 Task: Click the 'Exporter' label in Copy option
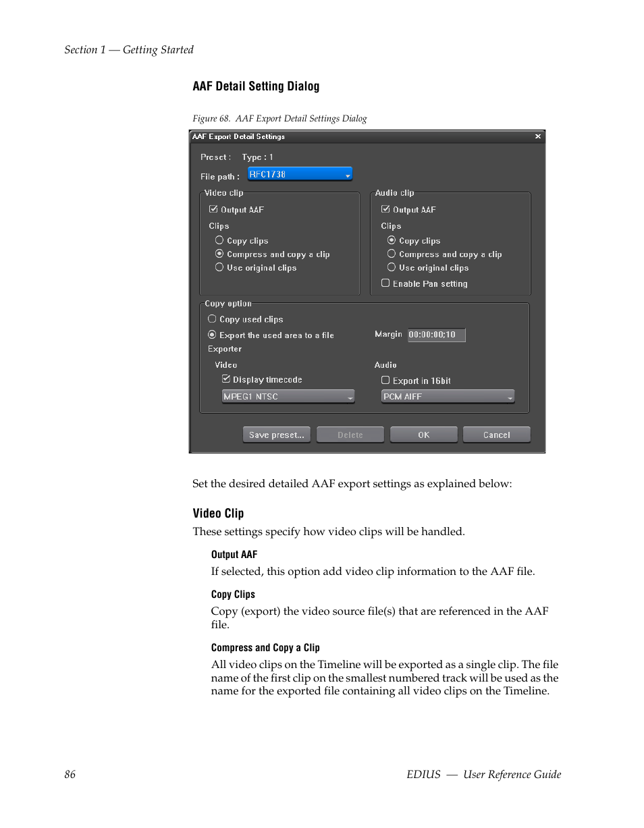tap(225, 349)
